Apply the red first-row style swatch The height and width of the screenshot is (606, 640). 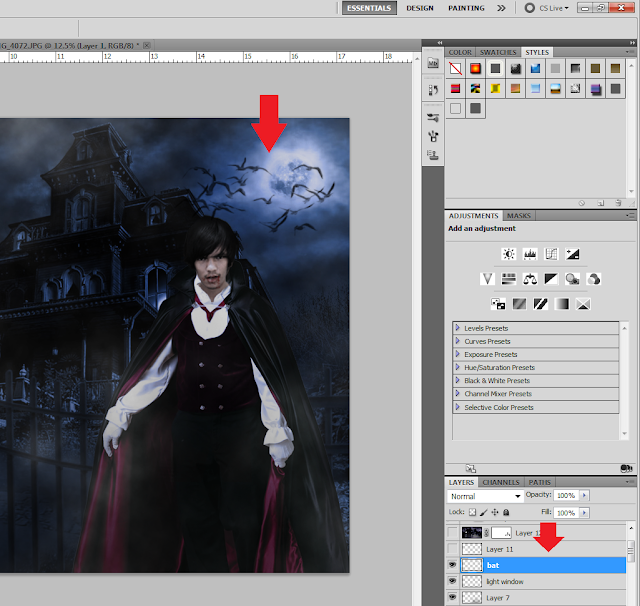point(475,68)
